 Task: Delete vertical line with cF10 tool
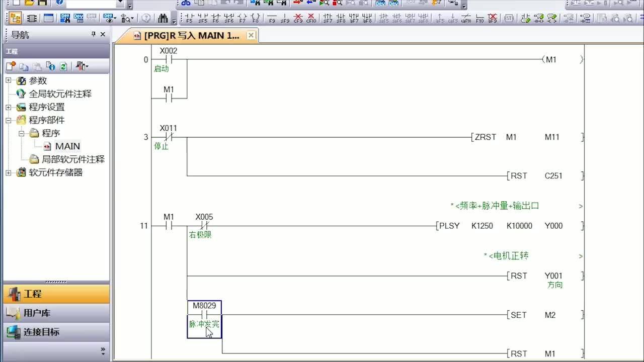tap(311, 19)
